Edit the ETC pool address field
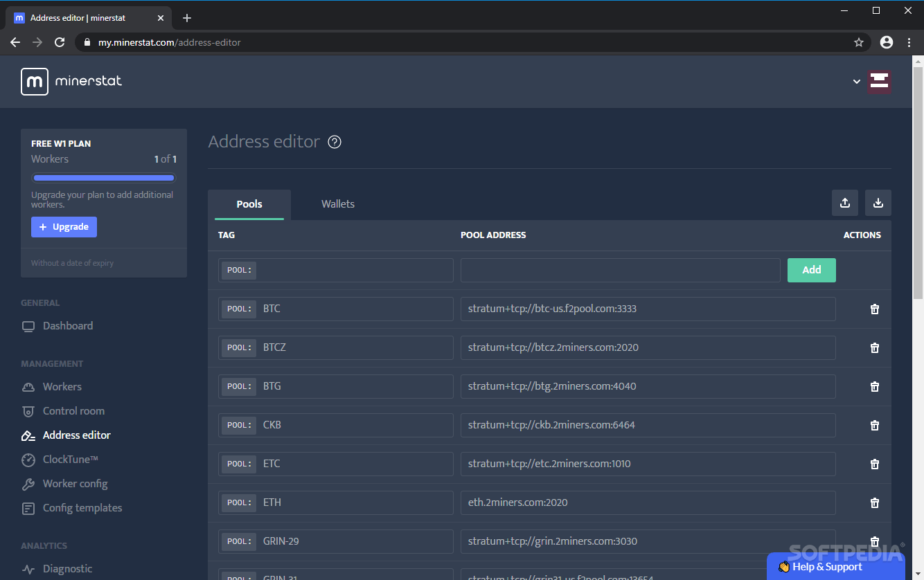Image resolution: width=924 pixels, height=580 pixels. tap(648, 464)
